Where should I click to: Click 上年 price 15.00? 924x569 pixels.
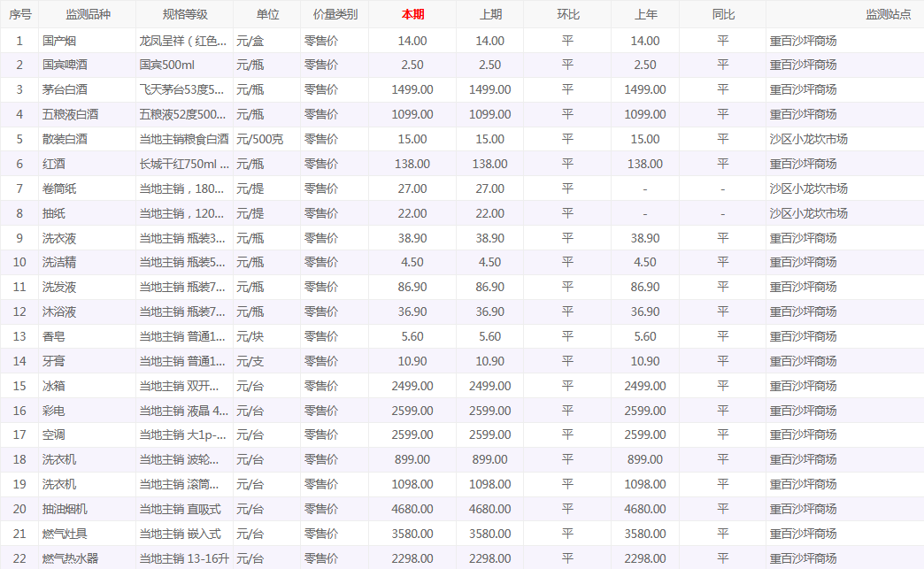click(645, 139)
